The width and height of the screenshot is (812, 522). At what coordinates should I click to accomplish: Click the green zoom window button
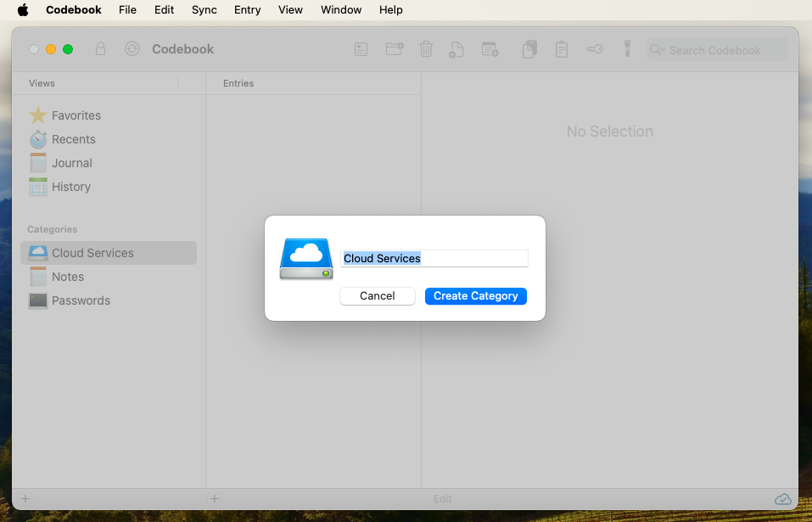[x=68, y=49]
